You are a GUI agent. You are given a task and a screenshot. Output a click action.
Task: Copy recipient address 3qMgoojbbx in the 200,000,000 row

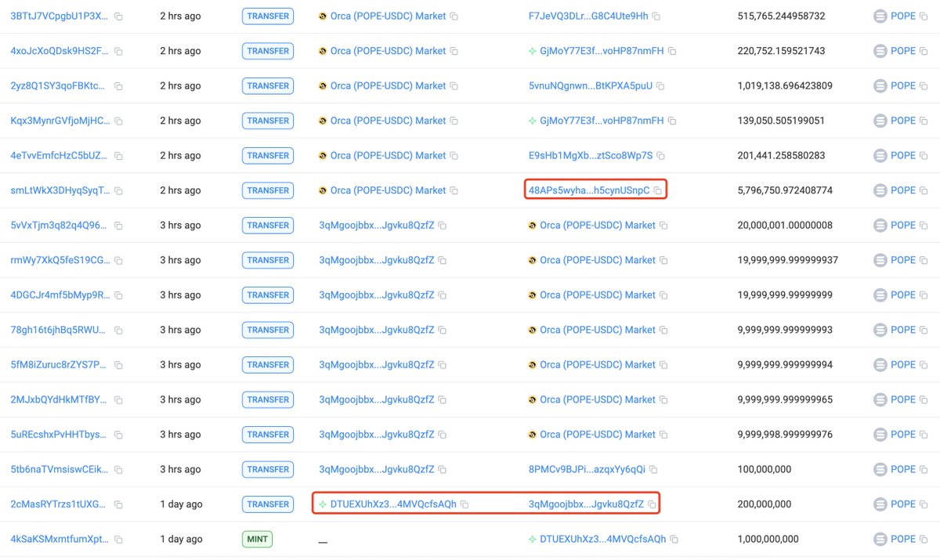tap(652, 504)
